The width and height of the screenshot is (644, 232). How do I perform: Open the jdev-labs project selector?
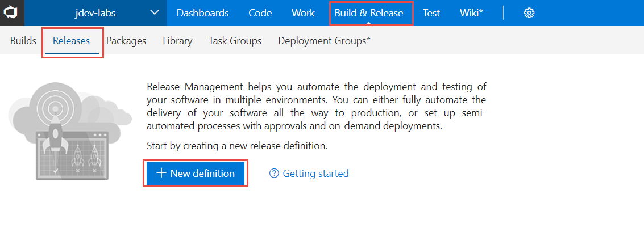[95, 12]
